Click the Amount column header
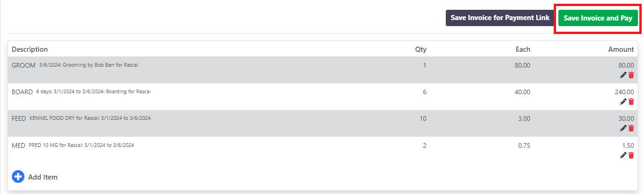The width and height of the screenshot is (644, 194). point(621,49)
